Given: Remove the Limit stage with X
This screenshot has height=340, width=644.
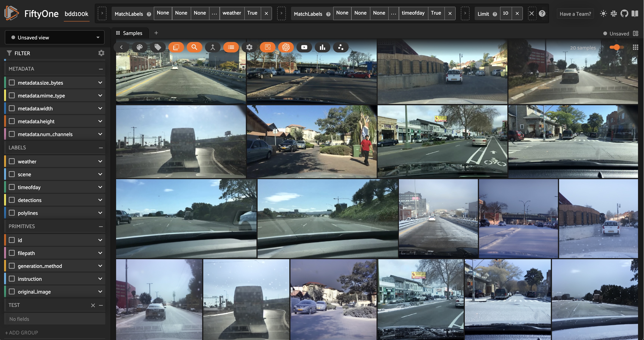Looking at the screenshot, I should pos(517,13).
